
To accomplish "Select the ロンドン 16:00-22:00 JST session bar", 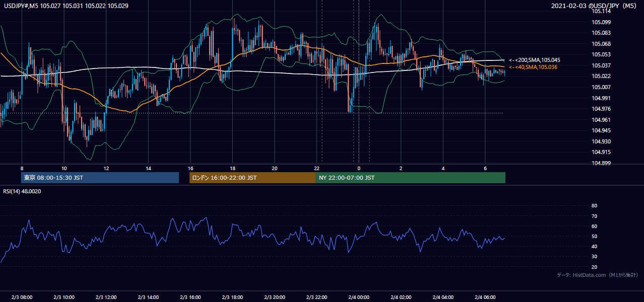I will click(x=252, y=178).
